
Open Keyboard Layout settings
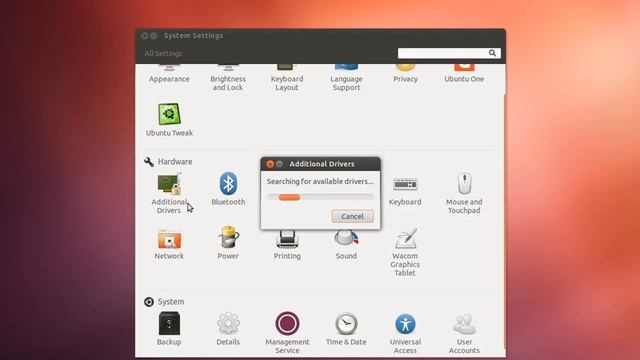point(287,78)
